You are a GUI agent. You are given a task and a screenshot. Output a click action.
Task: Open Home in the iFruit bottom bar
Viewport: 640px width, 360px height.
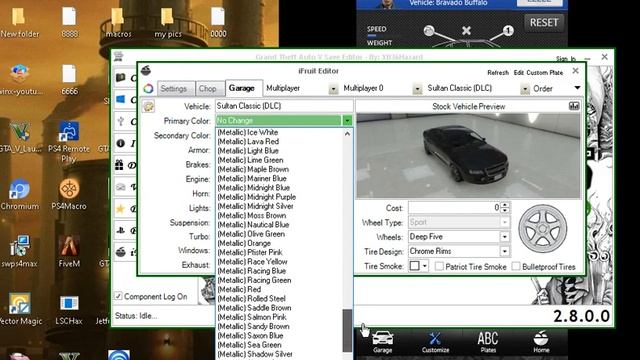(541, 342)
